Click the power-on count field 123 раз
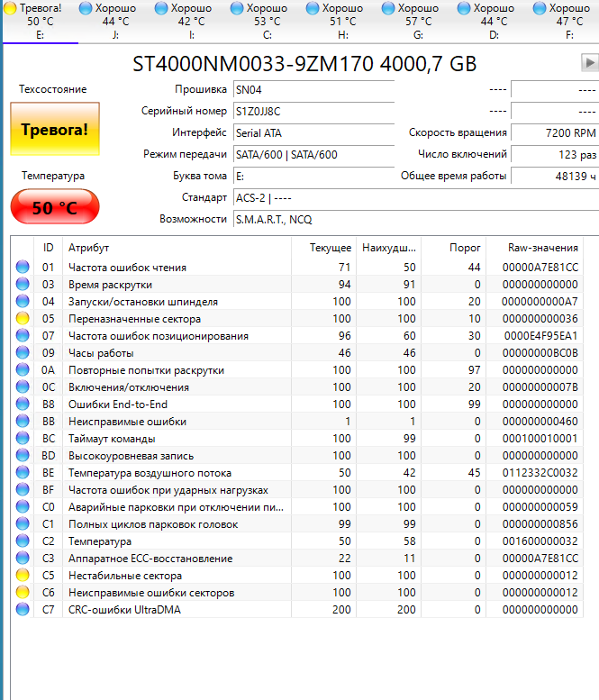Viewport: 599px width, 700px height. 555,154
